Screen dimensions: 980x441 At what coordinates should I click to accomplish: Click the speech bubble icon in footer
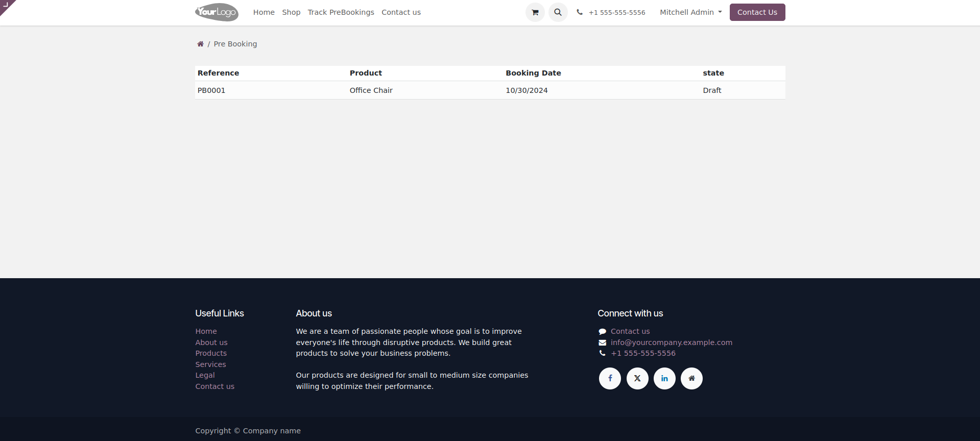[603, 331]
